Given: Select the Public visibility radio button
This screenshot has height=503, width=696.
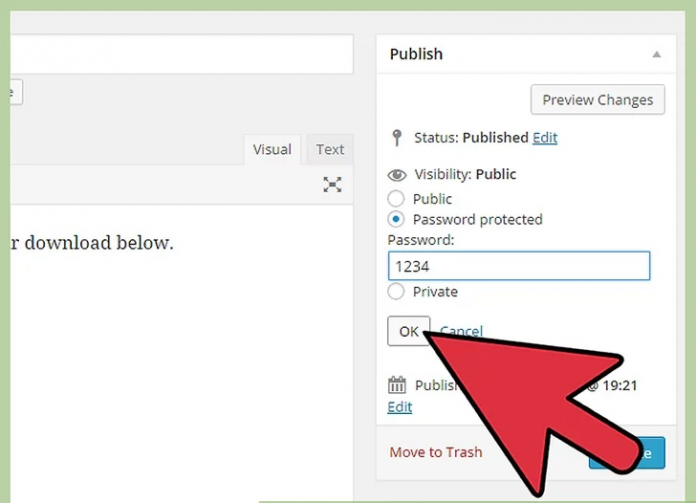Looking at the screenshot, I should pyautogui.click(x=396, y=199).
